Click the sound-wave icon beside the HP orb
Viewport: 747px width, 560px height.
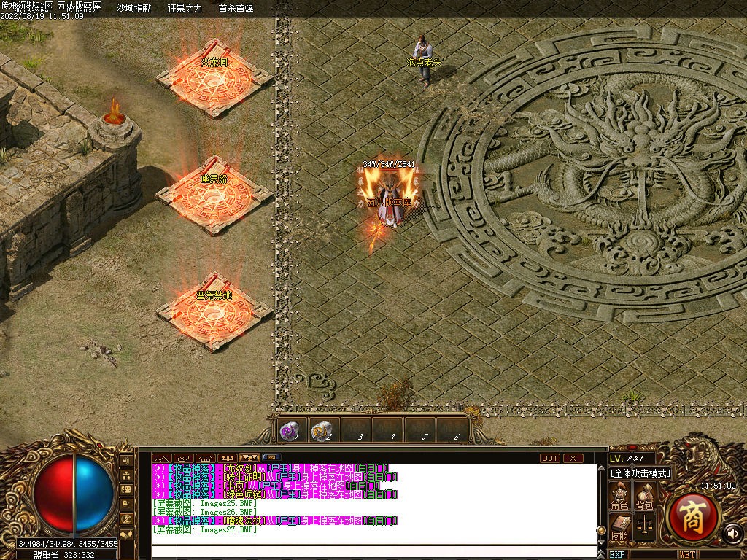(x=127, y=461)
